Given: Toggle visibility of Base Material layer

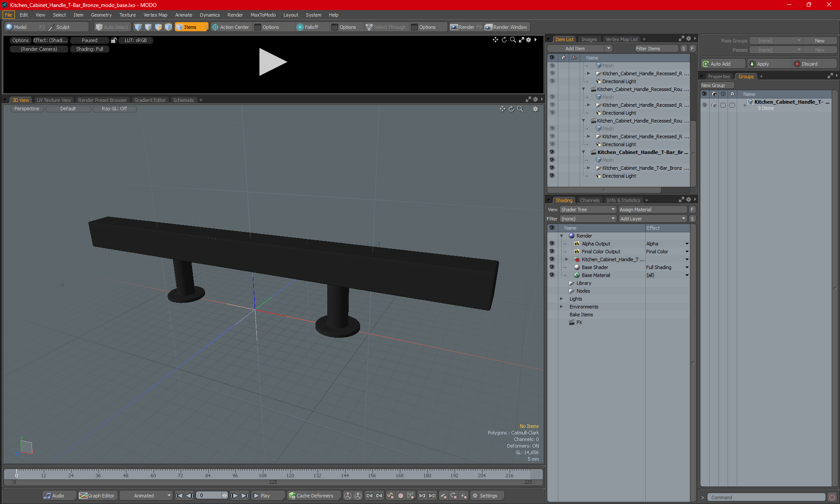Looking at the screenshot, I should pyautogui.click(x=552, y=275).
